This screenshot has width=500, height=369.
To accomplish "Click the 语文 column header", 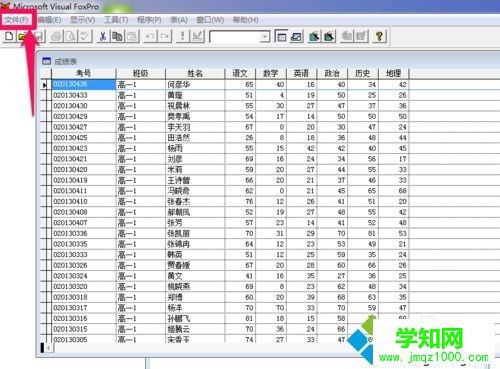I will [x=240, y=73].
